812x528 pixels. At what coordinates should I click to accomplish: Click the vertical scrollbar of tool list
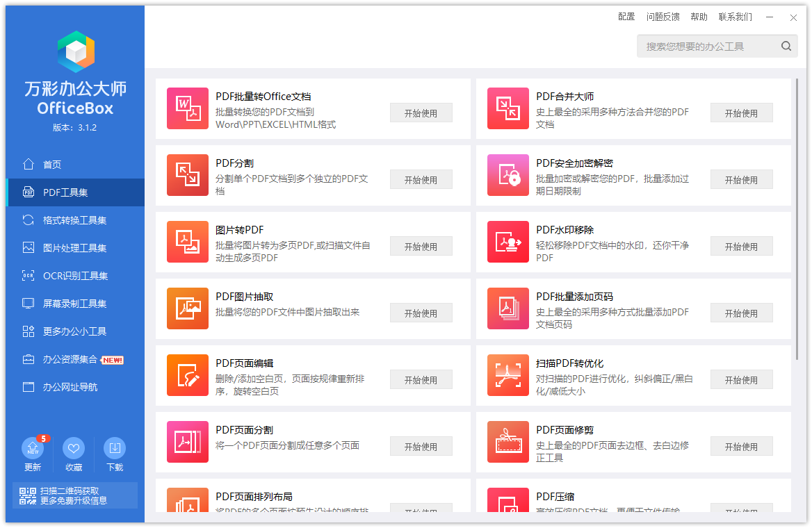797,220
